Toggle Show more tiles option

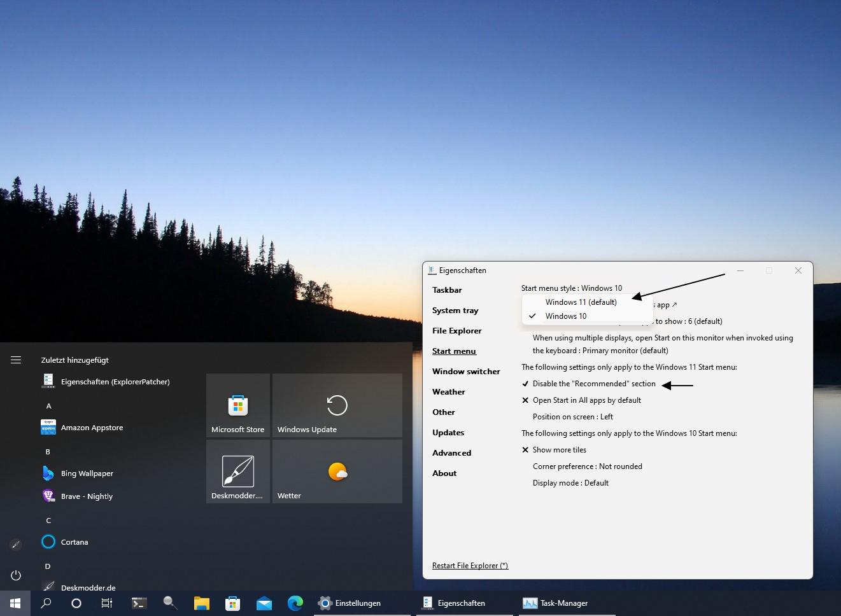tap(554, 450)
